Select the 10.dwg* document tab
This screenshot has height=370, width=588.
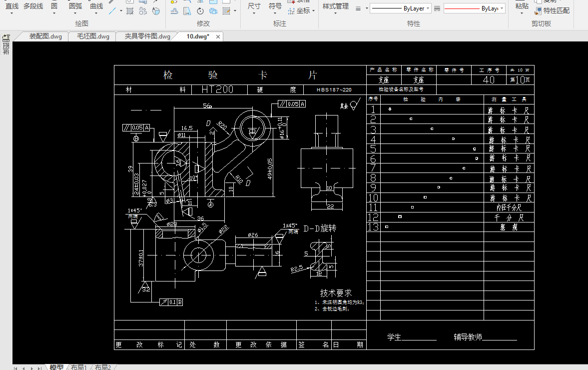(x=198, y=36)
